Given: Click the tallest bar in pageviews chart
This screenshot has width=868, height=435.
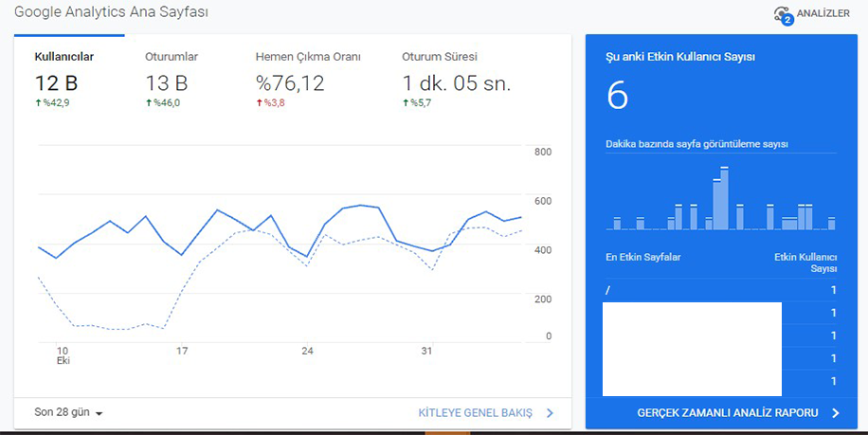Looking at the screenshot, I should coord(724,198).
